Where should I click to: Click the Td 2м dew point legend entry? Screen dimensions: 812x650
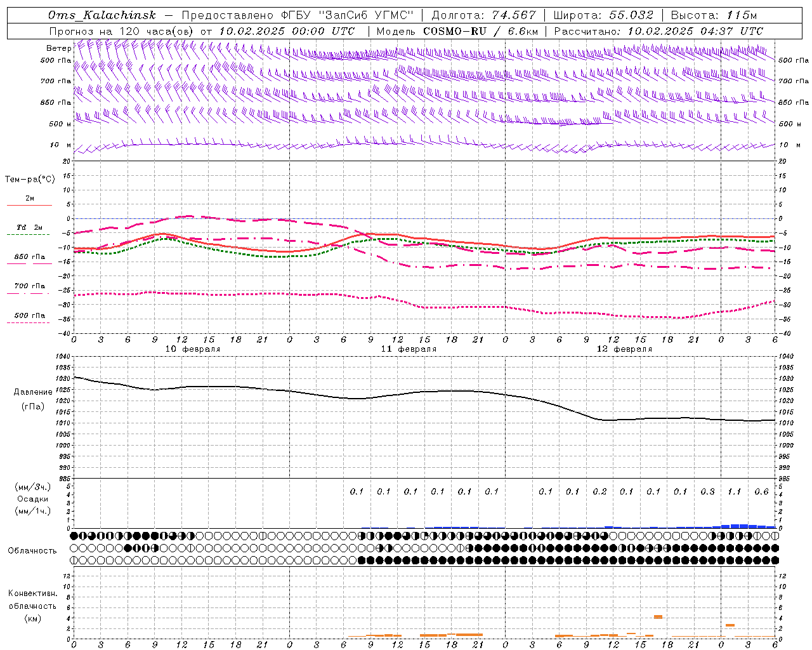click(x=30, y=227)
